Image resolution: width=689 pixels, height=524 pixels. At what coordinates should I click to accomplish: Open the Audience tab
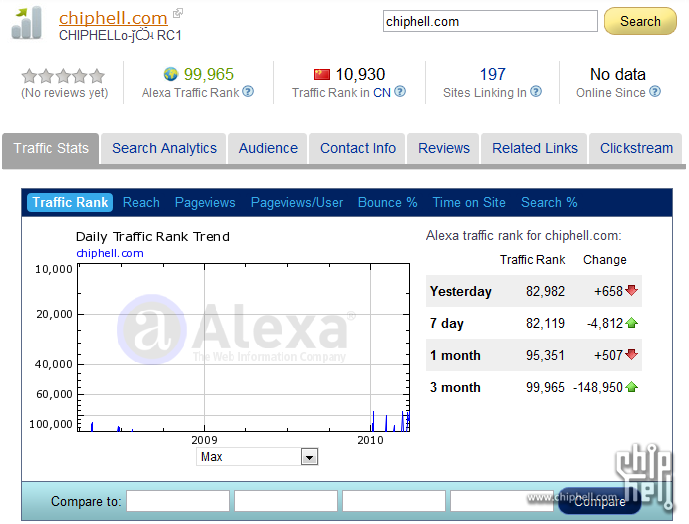[x=268, y=149]
